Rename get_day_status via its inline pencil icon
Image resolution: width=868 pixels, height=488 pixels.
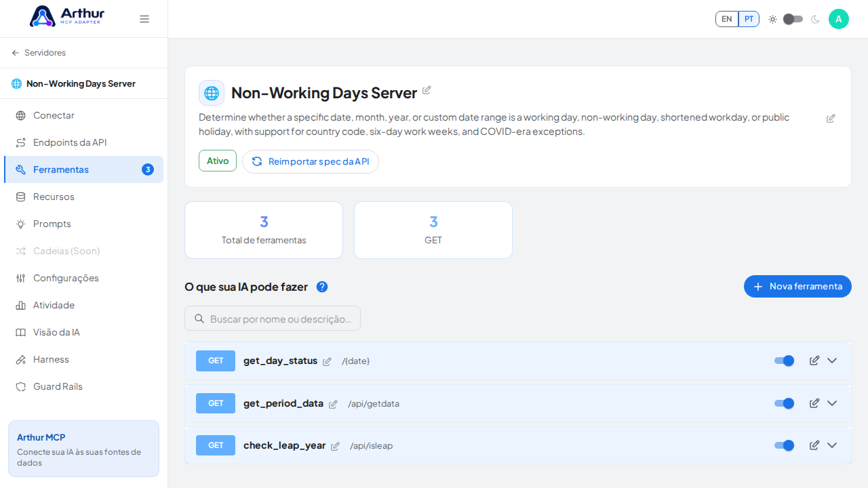coord(327,361)
